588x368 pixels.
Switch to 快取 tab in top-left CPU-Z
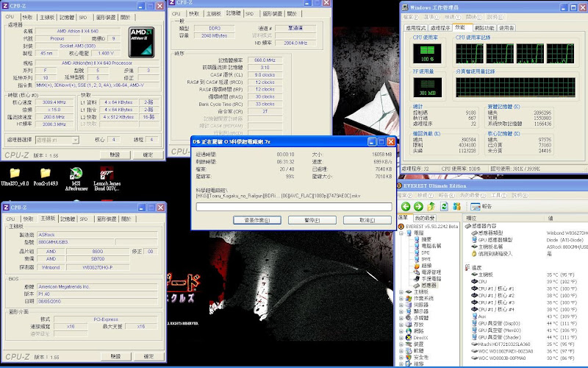pyautogui.click(x=27, y=17)
